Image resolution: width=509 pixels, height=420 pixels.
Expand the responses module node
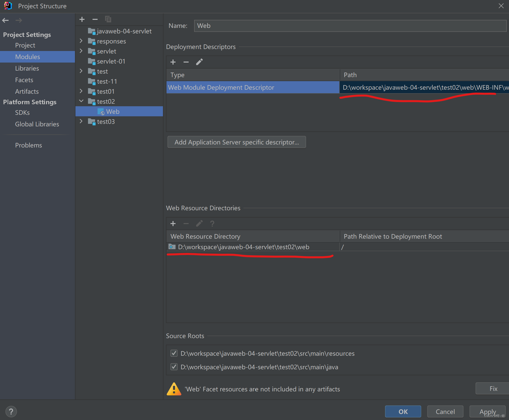tap(81, 41)
